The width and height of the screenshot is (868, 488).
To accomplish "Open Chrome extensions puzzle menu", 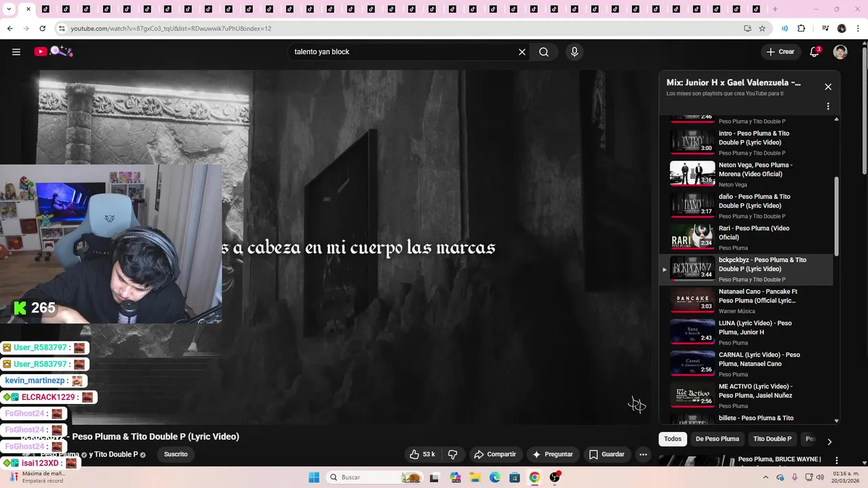I will [801, 28].
